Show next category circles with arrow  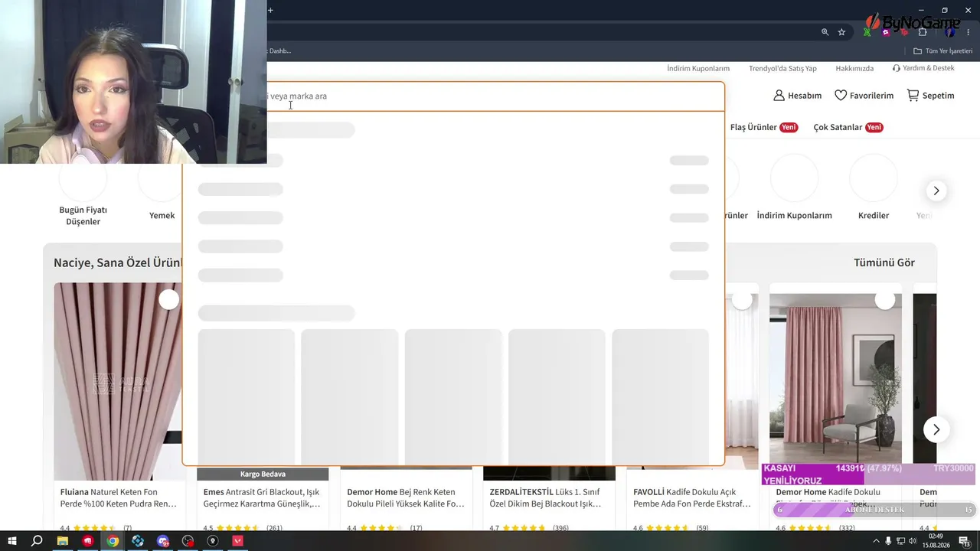936,191
